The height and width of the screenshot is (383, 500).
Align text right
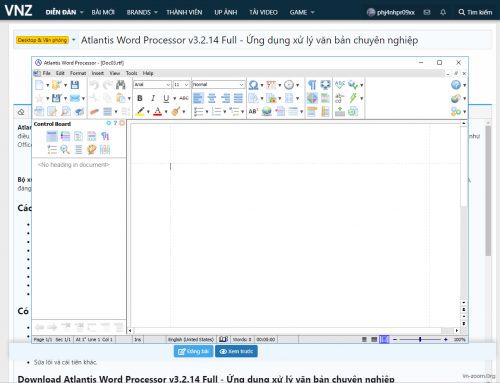click(x=225, y=98)
